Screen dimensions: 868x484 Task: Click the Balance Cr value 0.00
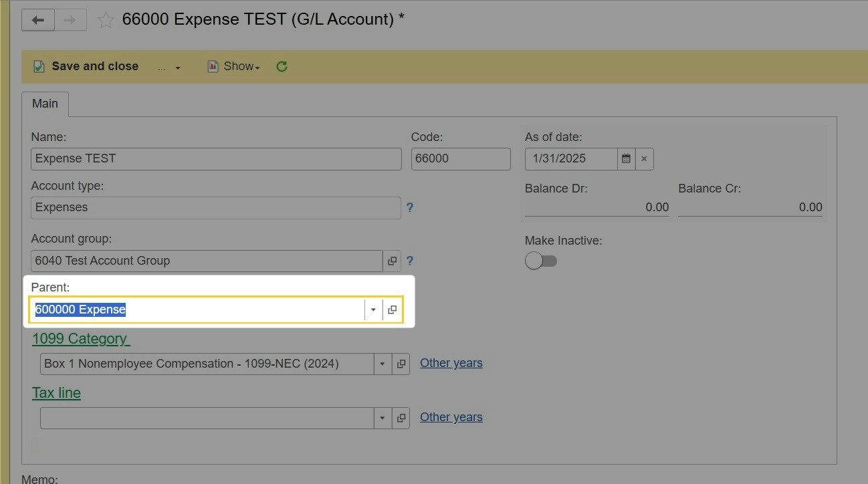(x=750, y=207)
